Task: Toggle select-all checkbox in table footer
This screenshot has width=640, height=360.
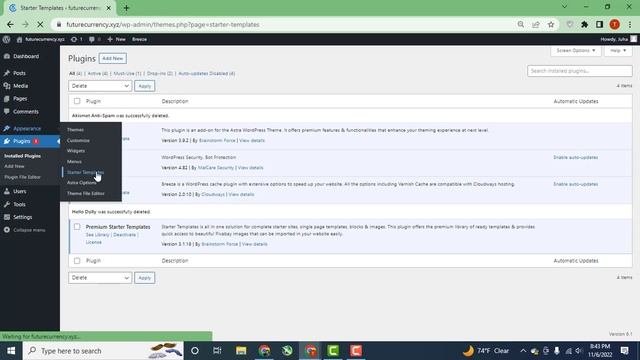Action: click(x=77, y=260)
